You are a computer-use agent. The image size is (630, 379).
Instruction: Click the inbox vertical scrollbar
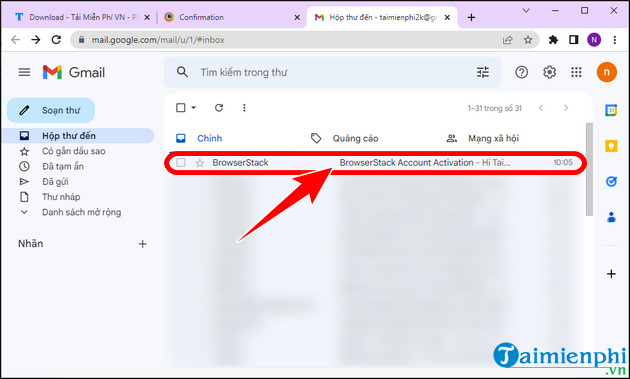pos(589,169)
